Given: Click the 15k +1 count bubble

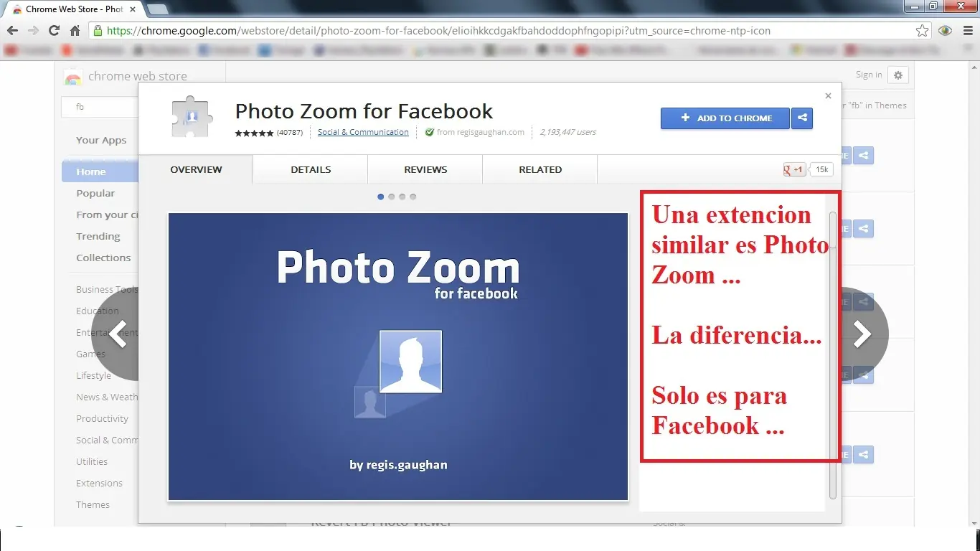Looking at the screenshot, I should pos(821,170).
